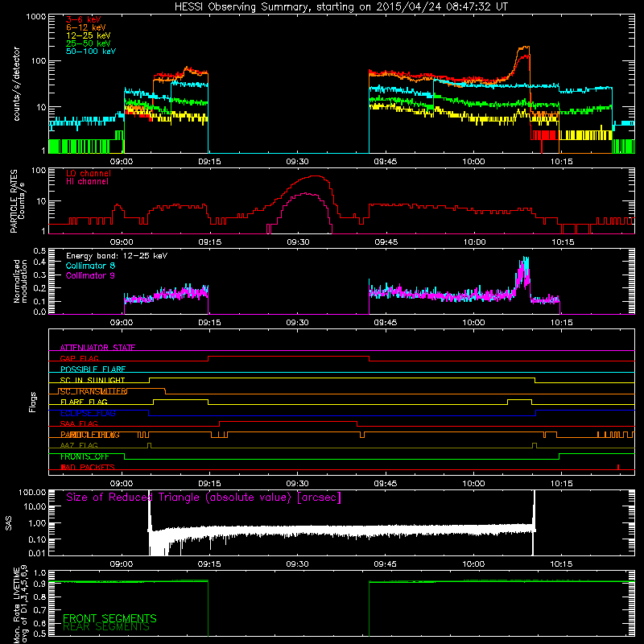Click the "1000" tick value on the count-rate axis
This screenshot has width=644, height=644.
pos(35,17)
